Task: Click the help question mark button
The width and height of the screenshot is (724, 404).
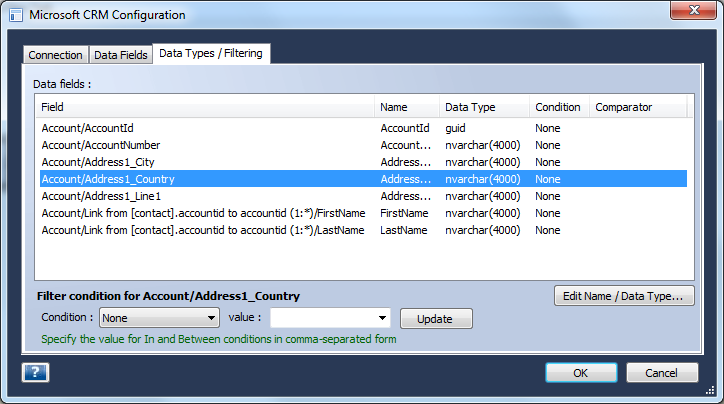Action: point(36,372)
